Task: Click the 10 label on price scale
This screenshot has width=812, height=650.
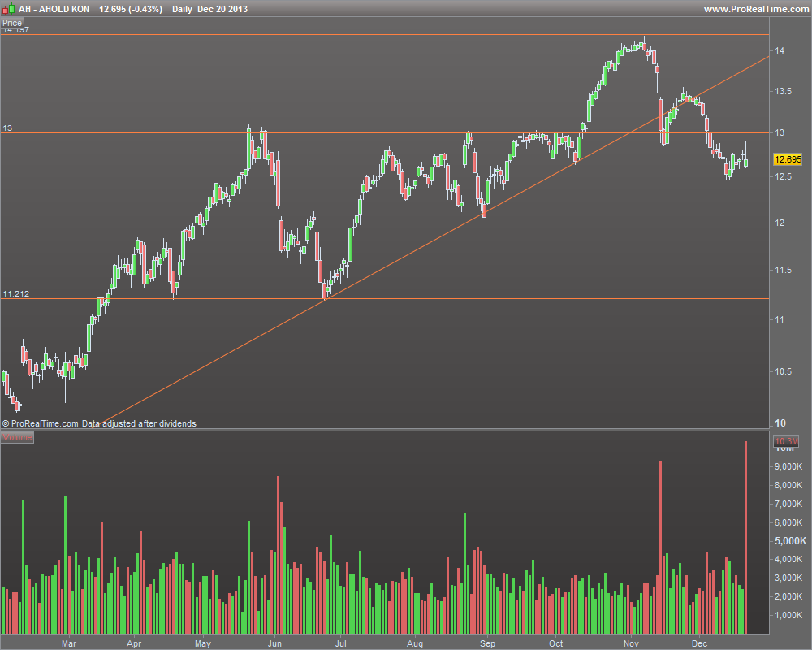Action: point(780,423)
